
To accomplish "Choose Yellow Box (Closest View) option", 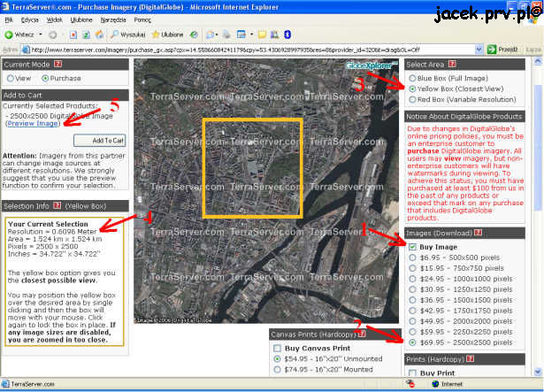I will coord(412,88).
